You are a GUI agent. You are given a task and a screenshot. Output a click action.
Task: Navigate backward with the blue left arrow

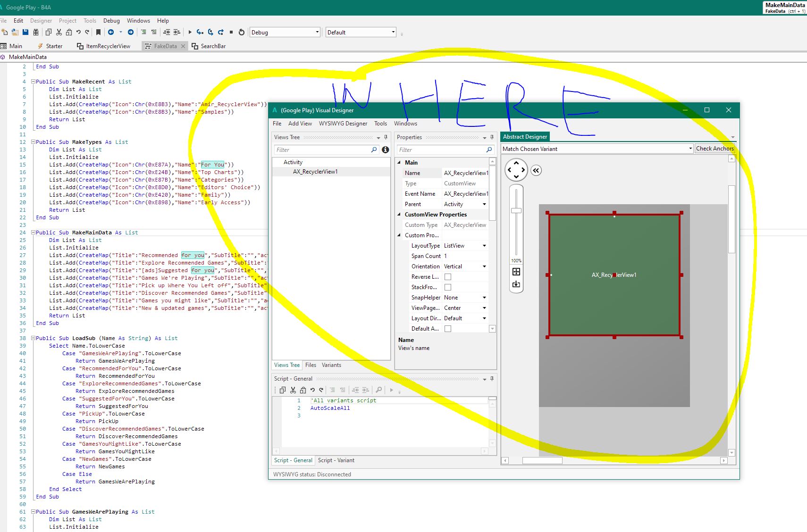tap(111, 32)
